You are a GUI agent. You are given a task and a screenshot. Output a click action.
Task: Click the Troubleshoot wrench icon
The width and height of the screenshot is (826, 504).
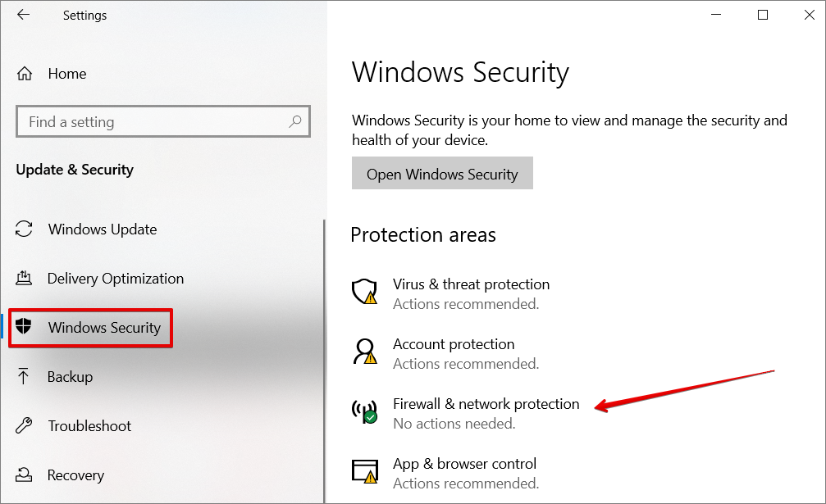click(x=25, y=426)
